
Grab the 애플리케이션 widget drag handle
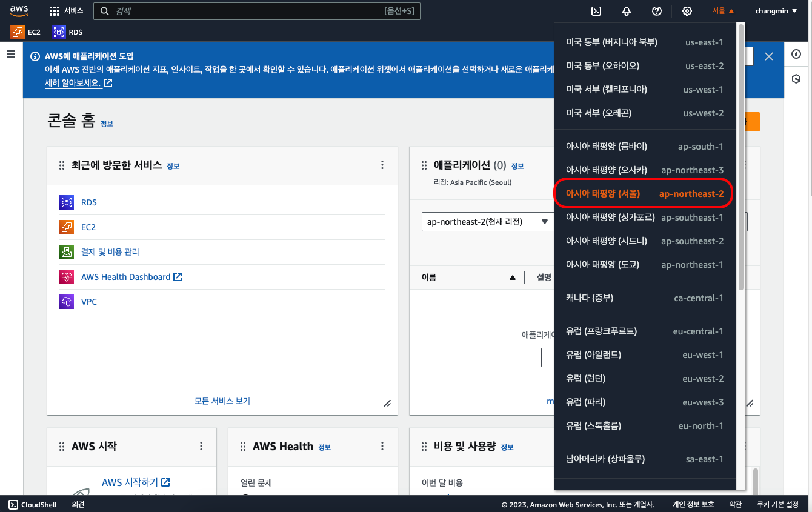click(x=424, y=165)
